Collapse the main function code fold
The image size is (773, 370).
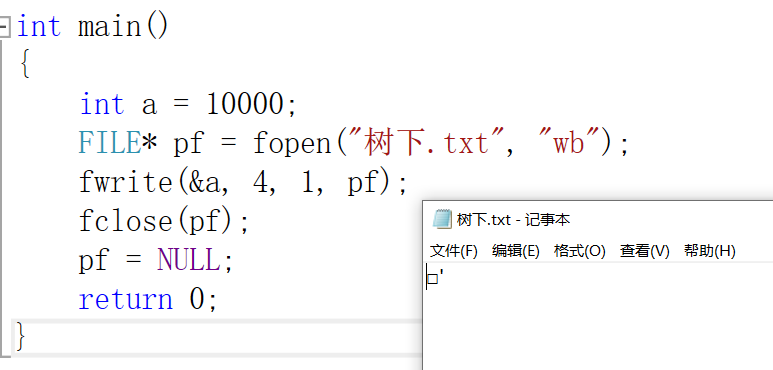pyautogui.click(x=4, y=28)
